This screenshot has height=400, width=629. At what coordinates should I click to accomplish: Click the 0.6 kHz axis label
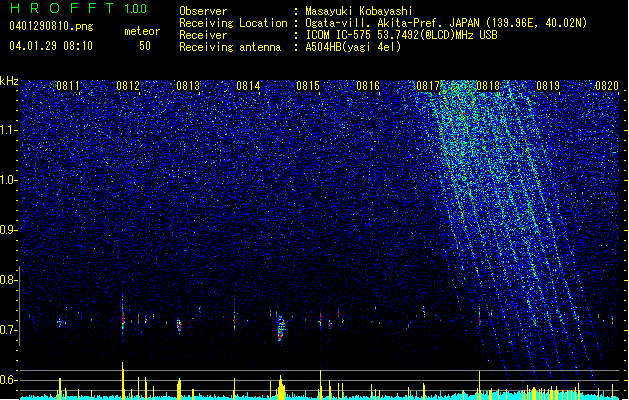click(x=9, y=380)
